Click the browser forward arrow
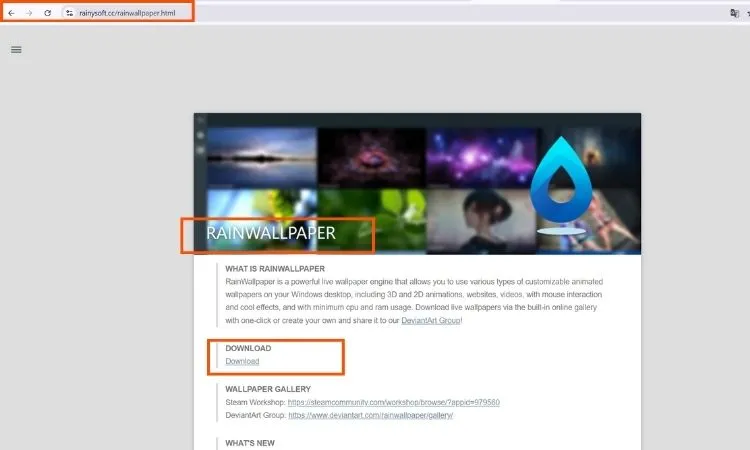Image resolution: width=750 pixels, height=450 pixels. pyautogui.click(x=28, y=13)
